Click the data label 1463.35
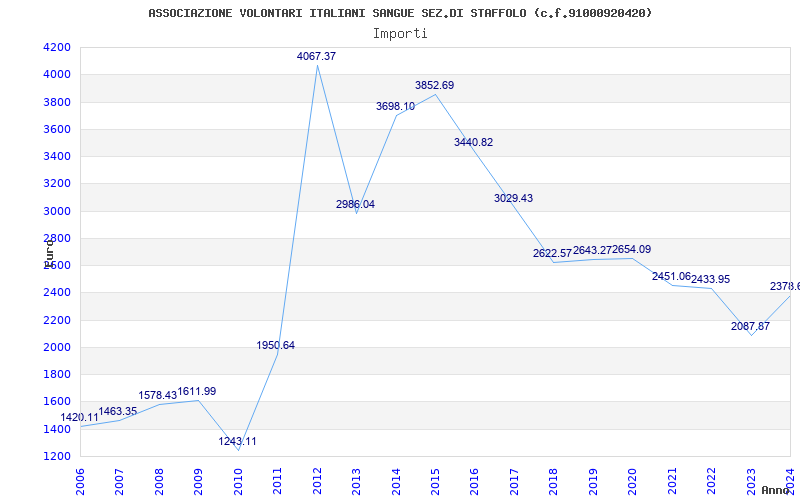 tap(118, 411)
